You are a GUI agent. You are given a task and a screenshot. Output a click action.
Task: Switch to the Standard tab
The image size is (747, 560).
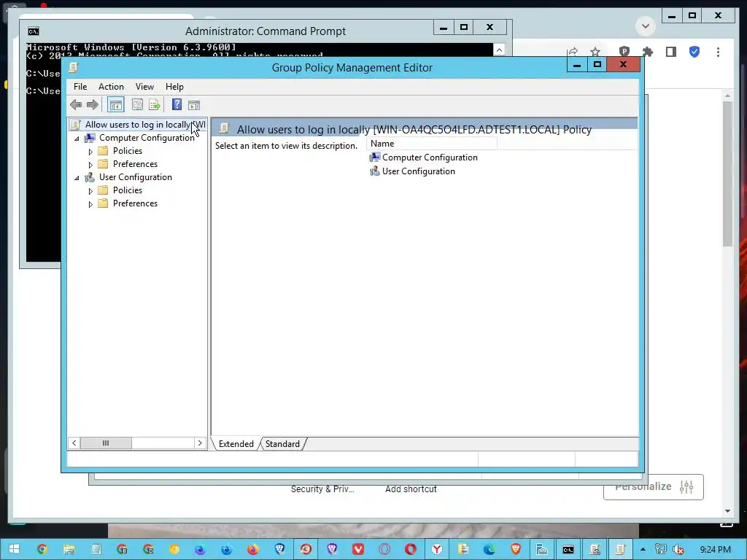click(x=282, y=444)
